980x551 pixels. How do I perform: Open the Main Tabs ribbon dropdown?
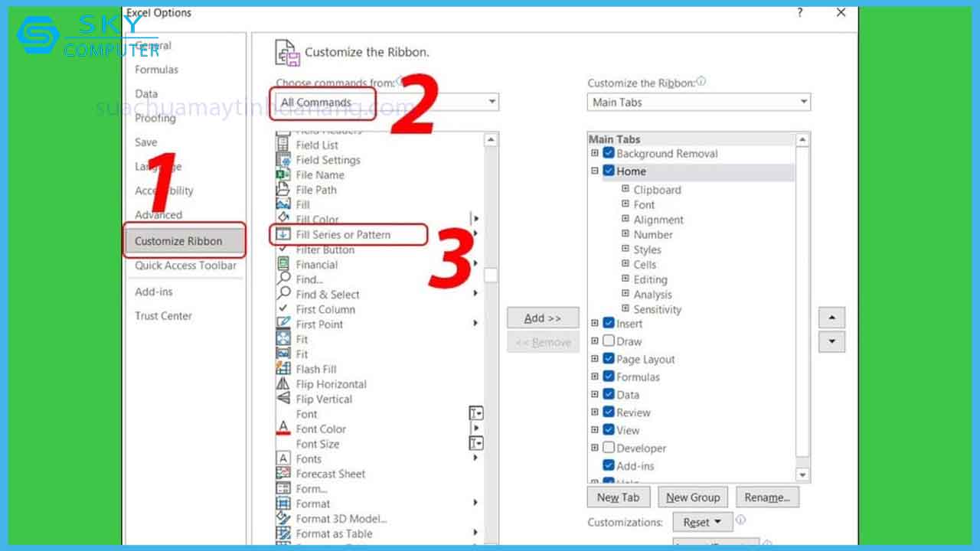(699, 102)
